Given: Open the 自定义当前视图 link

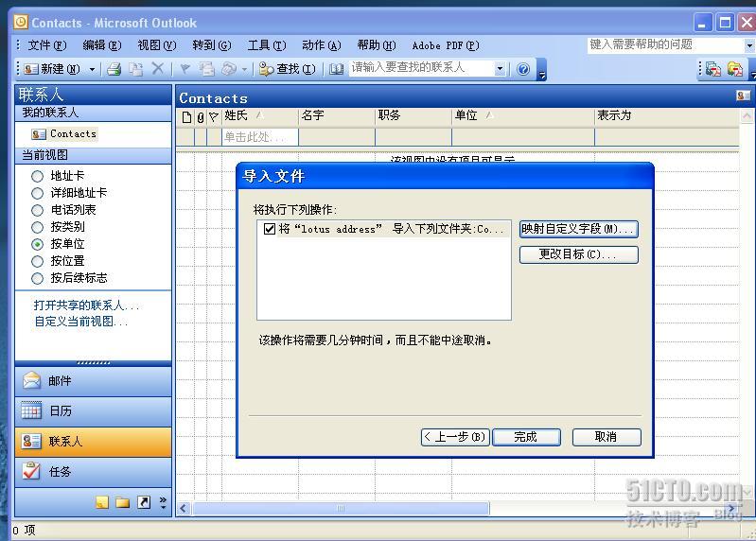Looking at the screenshot, I should (81, 322).
